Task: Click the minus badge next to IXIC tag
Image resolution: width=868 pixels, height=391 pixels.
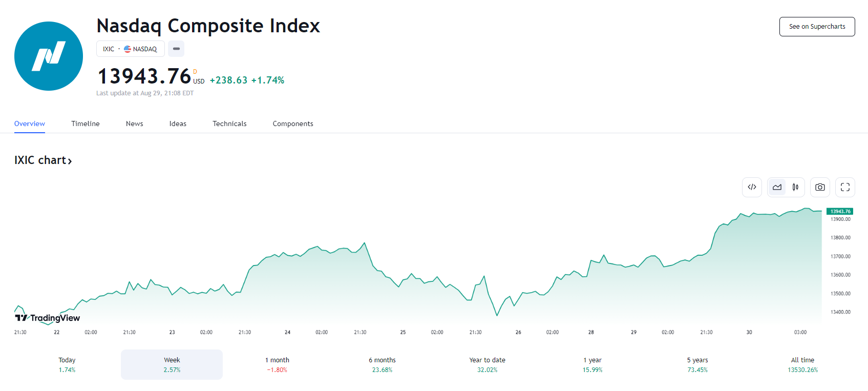Action: 176,49
